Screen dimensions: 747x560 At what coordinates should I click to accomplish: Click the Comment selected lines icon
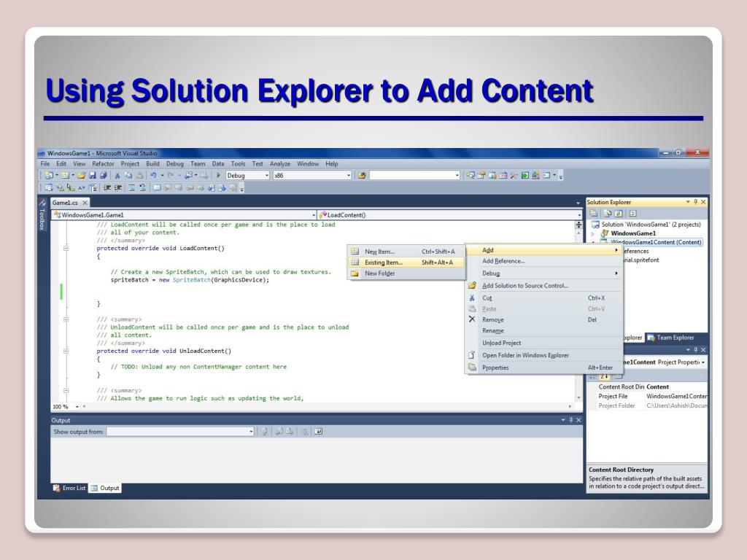tap(132, 187)
